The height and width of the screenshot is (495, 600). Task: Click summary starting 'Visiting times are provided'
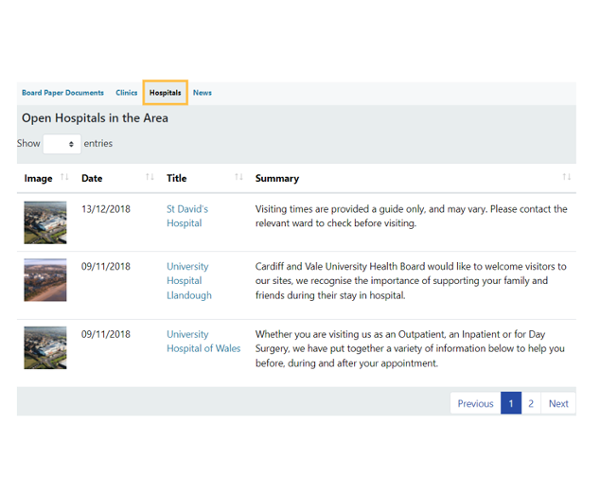coord(411,216)
